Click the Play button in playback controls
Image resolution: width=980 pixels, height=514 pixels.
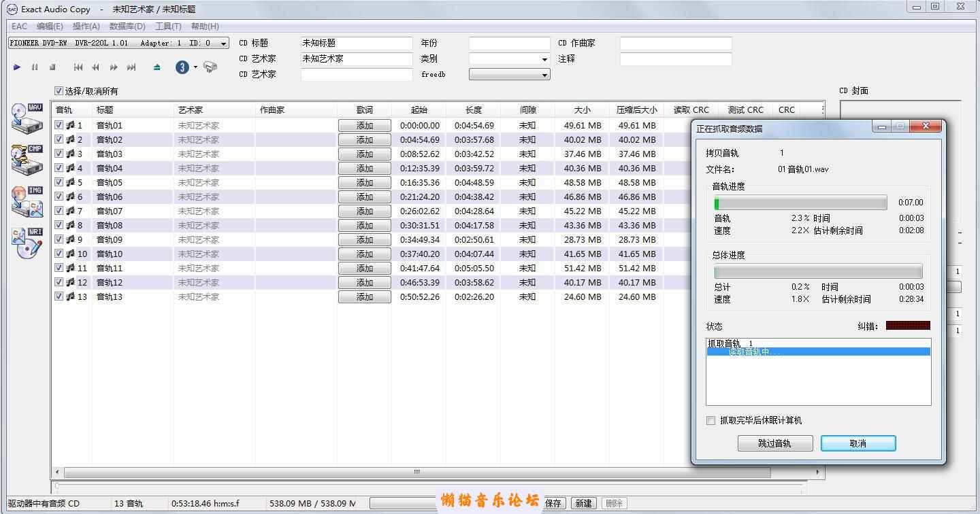[x=17, y=67]
